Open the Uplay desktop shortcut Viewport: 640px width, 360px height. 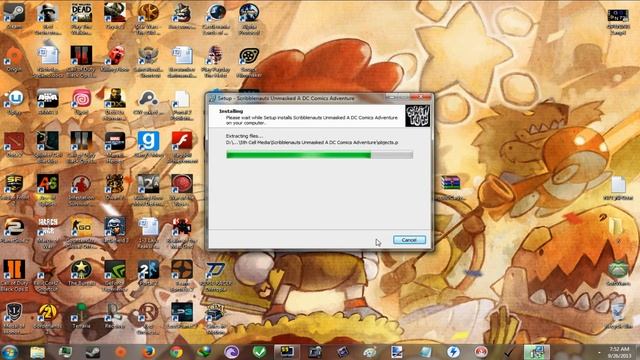[14, 101]
